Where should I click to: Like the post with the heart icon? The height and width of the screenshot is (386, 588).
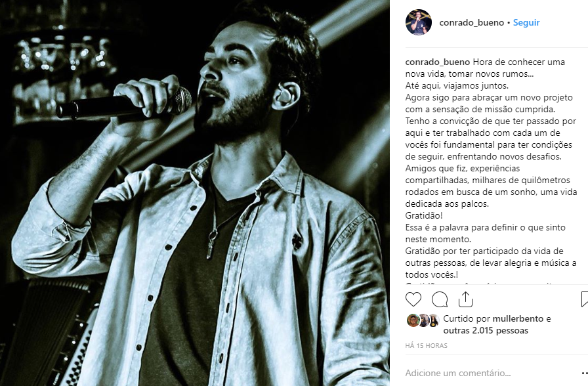[x=413, y=299]
